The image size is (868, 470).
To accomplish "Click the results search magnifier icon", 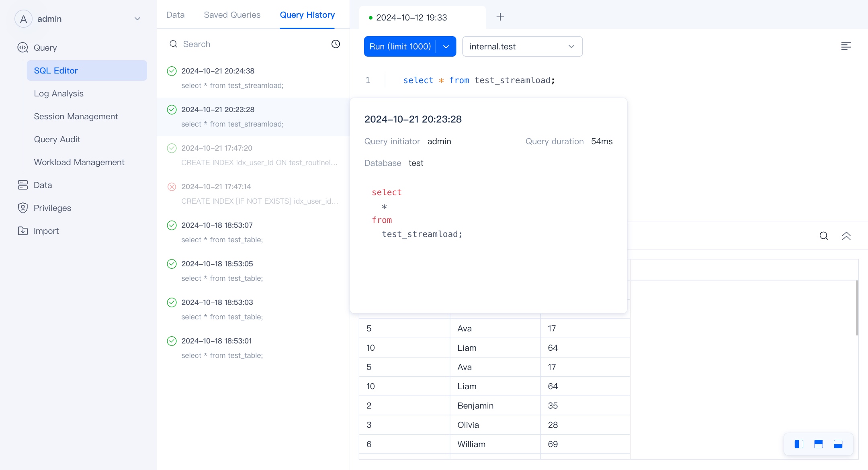I will (823, 236).
